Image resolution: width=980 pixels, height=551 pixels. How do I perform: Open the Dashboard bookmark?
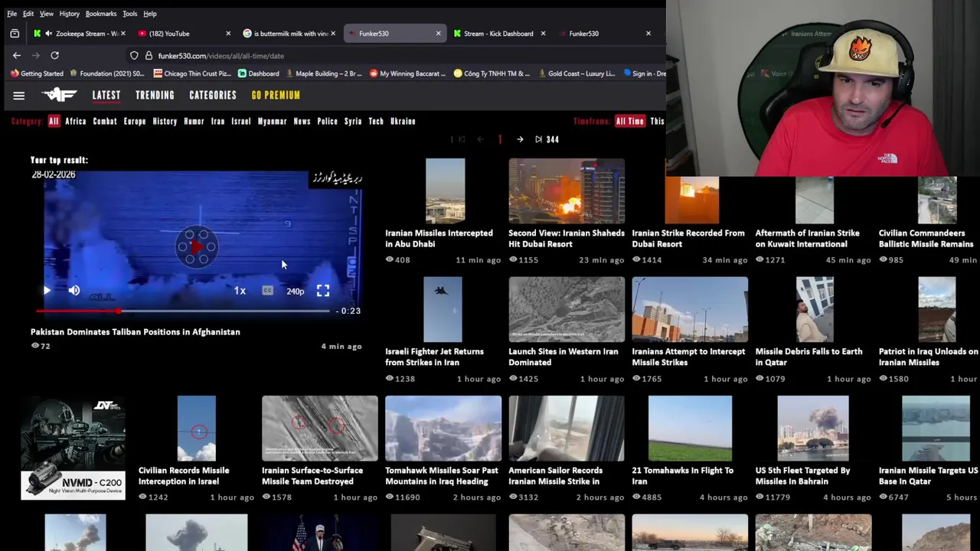pyautogui.click(x=258, y=73)
